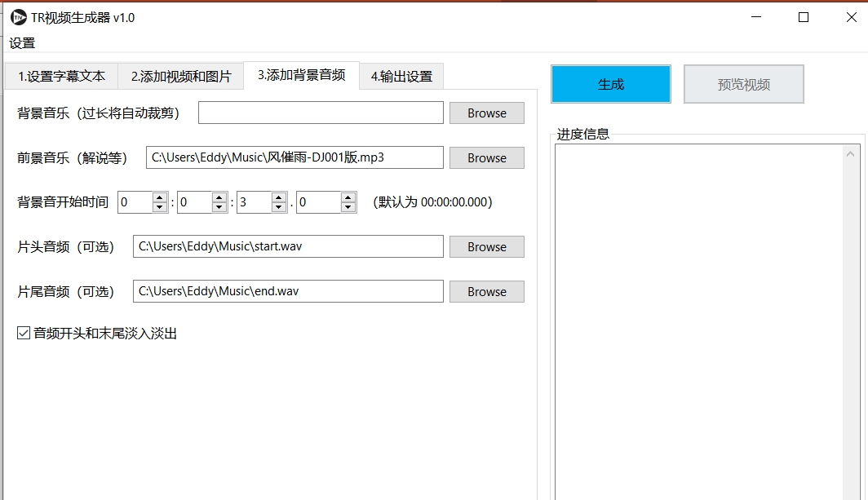Decrease the minutes value of start time
Image resolution: width=868 pixels, height=500 pixels.
219,207
